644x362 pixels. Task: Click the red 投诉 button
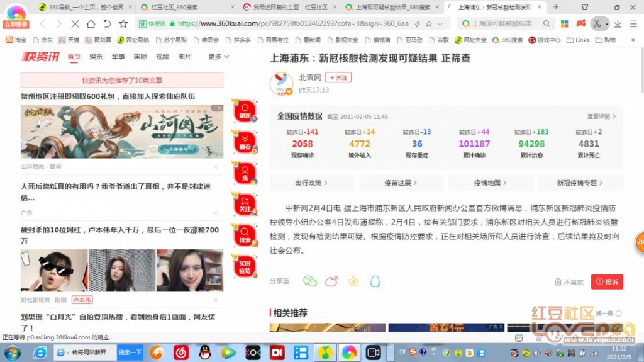pyautogui.click(x=607, y=282)
